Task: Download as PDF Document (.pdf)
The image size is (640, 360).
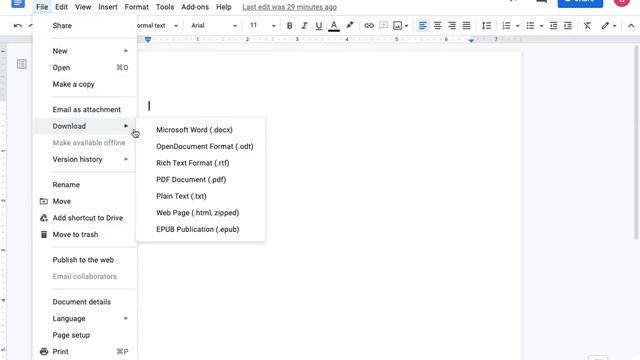Action: [x=200, y=180]
